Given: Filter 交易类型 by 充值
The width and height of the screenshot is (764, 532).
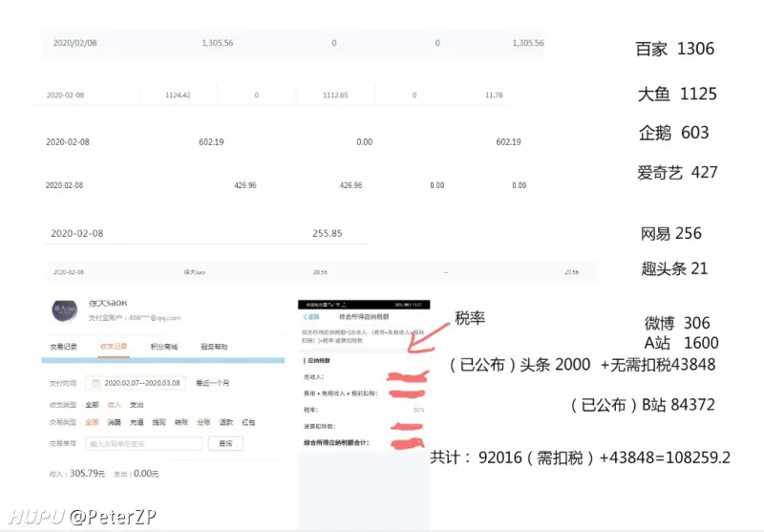Looking at the screenshot, I should [x=137, y=422].
